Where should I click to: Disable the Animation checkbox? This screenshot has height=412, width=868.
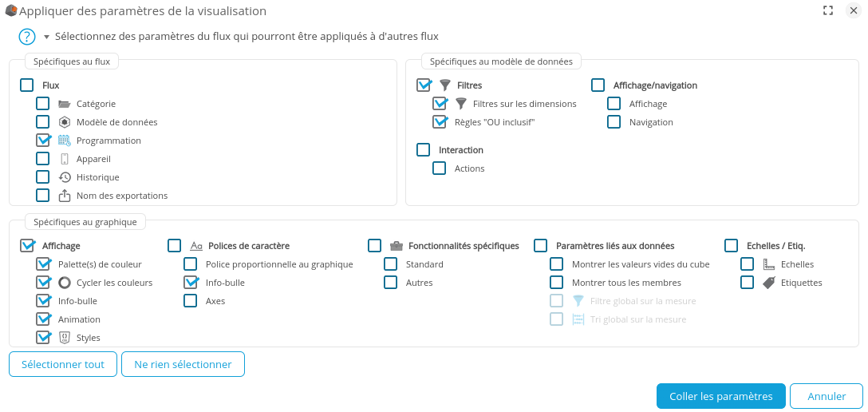tap(43, 319)
